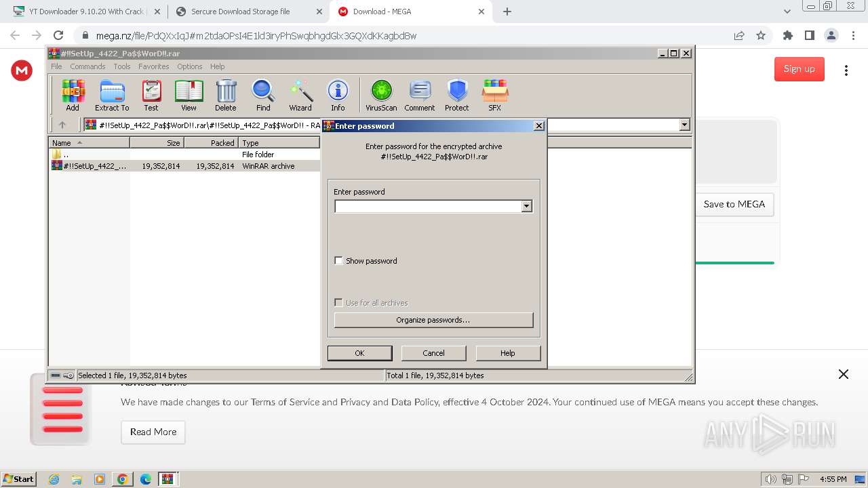Image resolution: width=868 pixels, height=488 pixels.
Task: Run VirusScan toolbar icon
Action: pyautogui.click(x=381, y=95)
